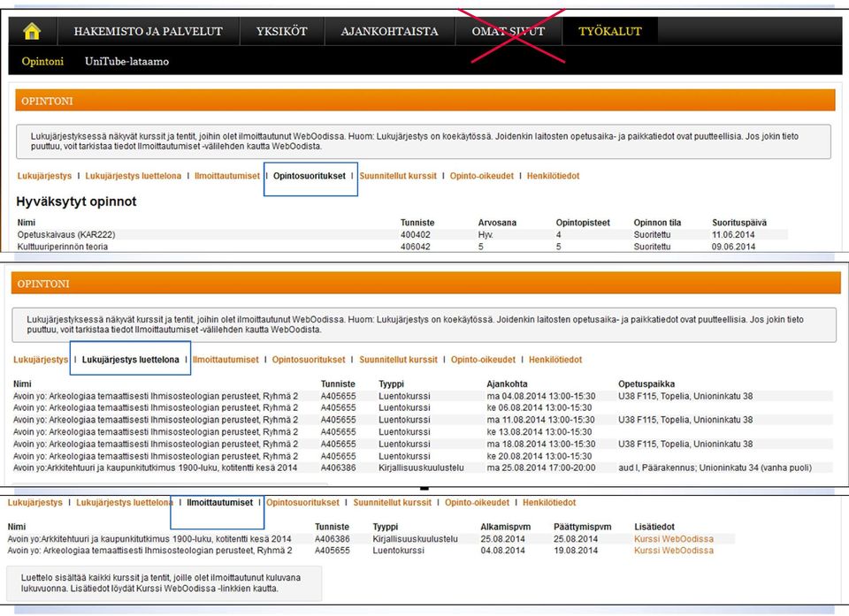Click Opinto-oikeudet tab above the Ajankohta schedule table
Image resolution: width=849 pixels, height=616 pixels.
click(483, 360)
